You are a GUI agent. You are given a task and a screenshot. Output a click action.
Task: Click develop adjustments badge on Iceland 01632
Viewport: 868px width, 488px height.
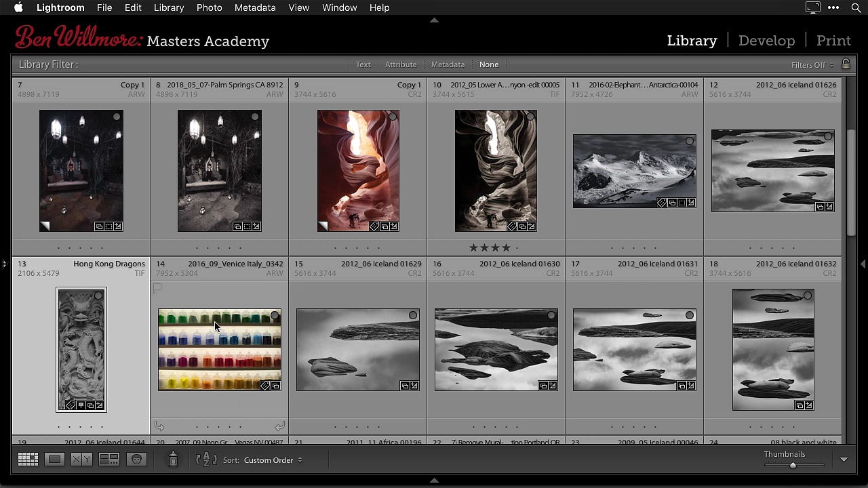[x=809, y=405]
